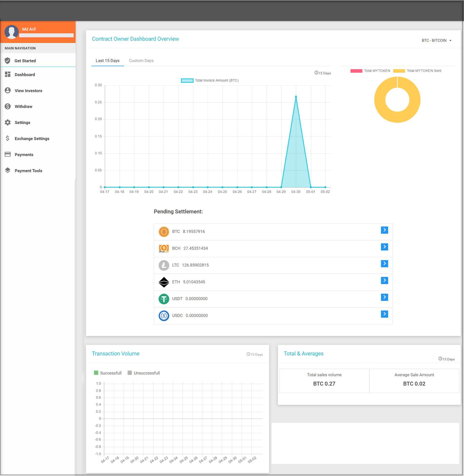Click the progress bar under Md Arif
This screenshot has width=464, height=476.
tap(46, 35)
